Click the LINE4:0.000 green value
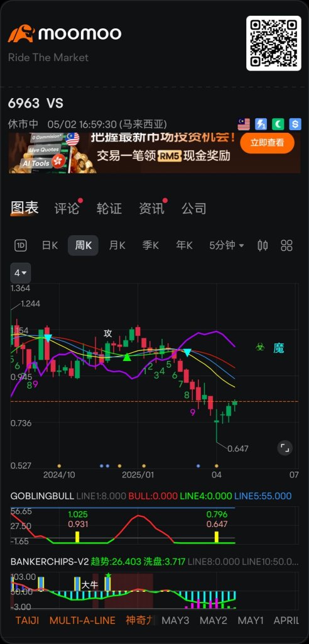The height and width of the screenshot is (644, 309). (206, 496)
